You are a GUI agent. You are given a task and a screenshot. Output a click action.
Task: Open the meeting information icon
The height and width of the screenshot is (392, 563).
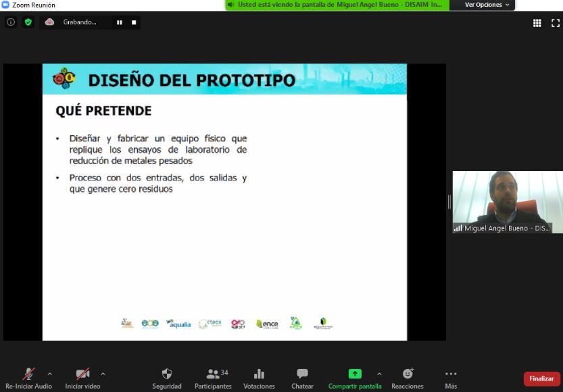(x=10, y=22)
